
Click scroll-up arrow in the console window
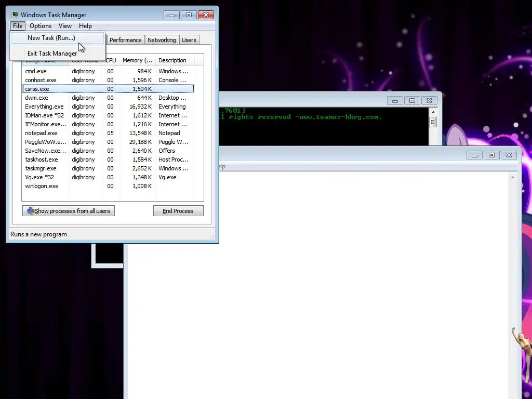click(433, 112)
